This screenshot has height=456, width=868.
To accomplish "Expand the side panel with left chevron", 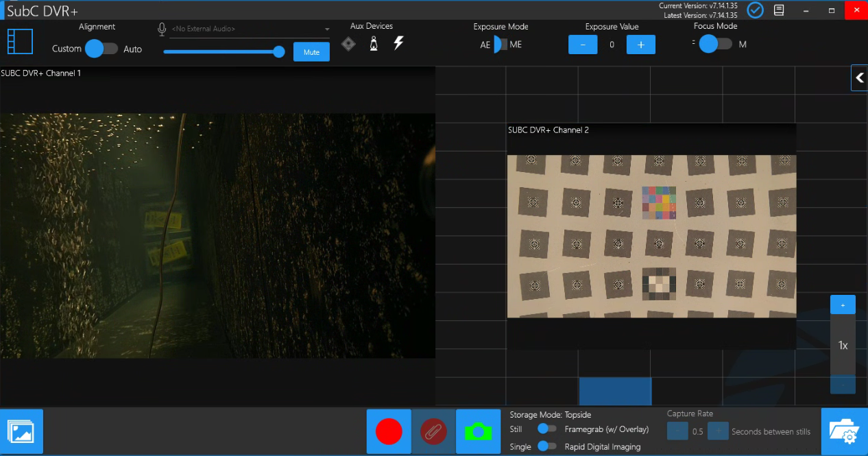I will pos(860,78).
